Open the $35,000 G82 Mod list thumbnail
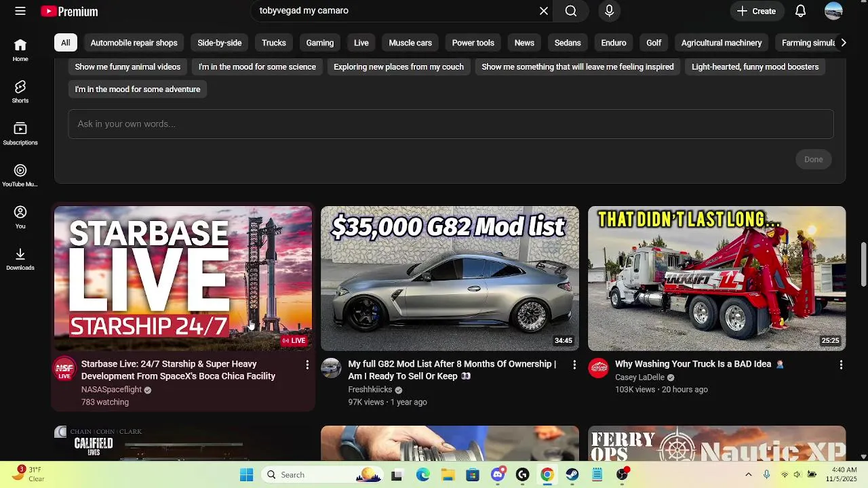The width and height of the screenshot is (868, 488). (450, 279)
